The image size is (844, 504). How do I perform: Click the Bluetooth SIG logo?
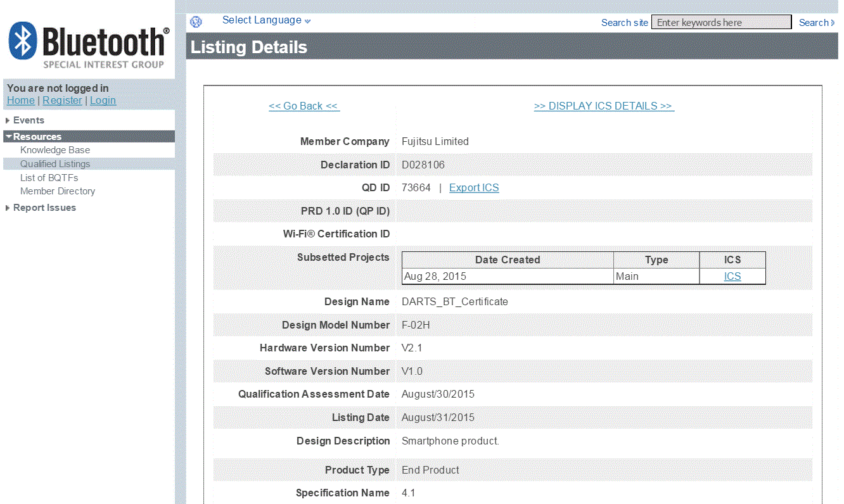point(89,46)
